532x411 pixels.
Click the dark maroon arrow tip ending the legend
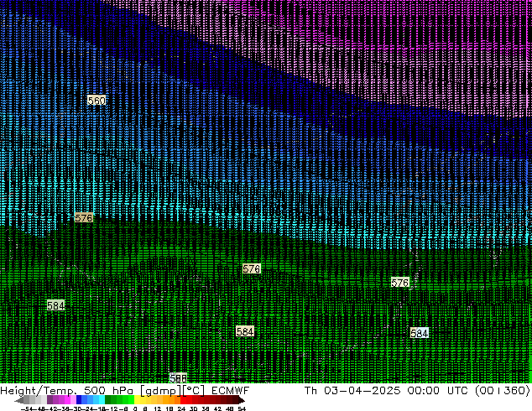[242, 400]
